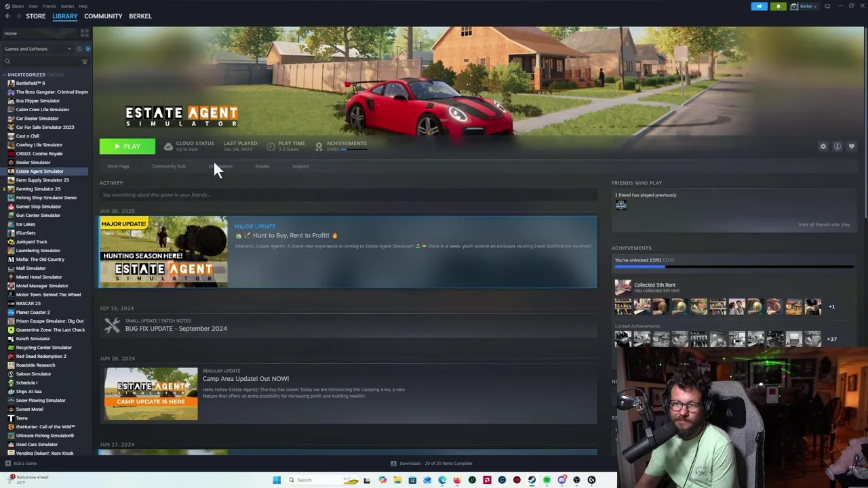The width and height of the screenshot is (868, 488).
Task: Open the Camp Area Update thumbnail
Action: coord(151,394)
